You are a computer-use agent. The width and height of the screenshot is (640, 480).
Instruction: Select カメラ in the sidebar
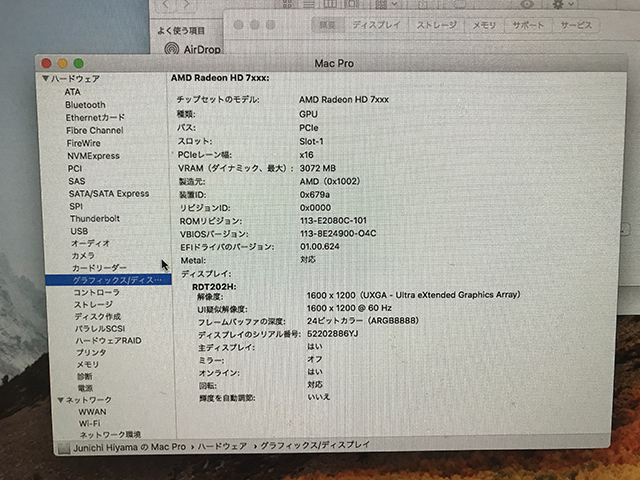tap(83, 256)
